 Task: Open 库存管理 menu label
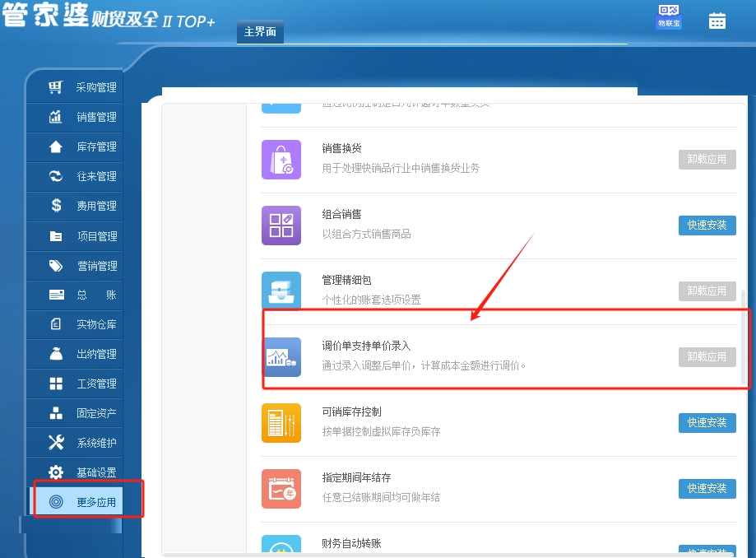tap(96, 146)
